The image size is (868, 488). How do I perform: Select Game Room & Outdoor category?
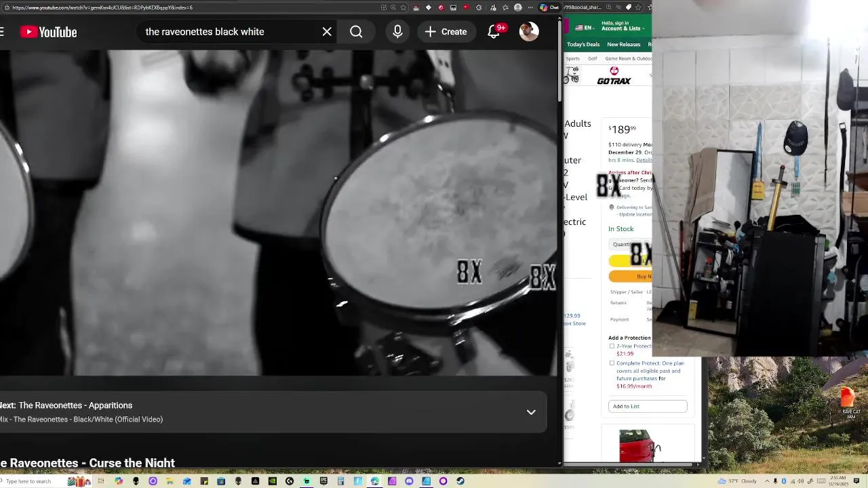tap(629, 58)
